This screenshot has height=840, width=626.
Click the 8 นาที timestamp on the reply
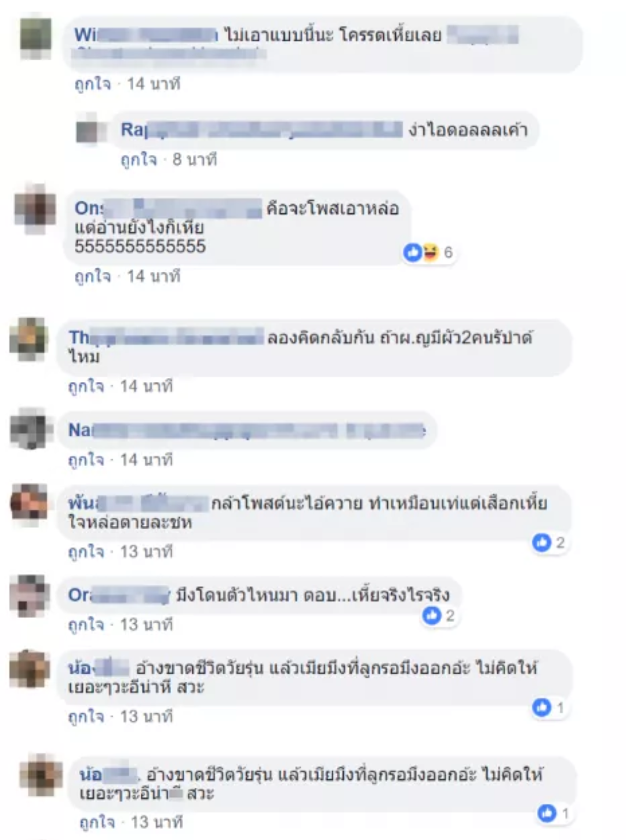click(195, 159)
